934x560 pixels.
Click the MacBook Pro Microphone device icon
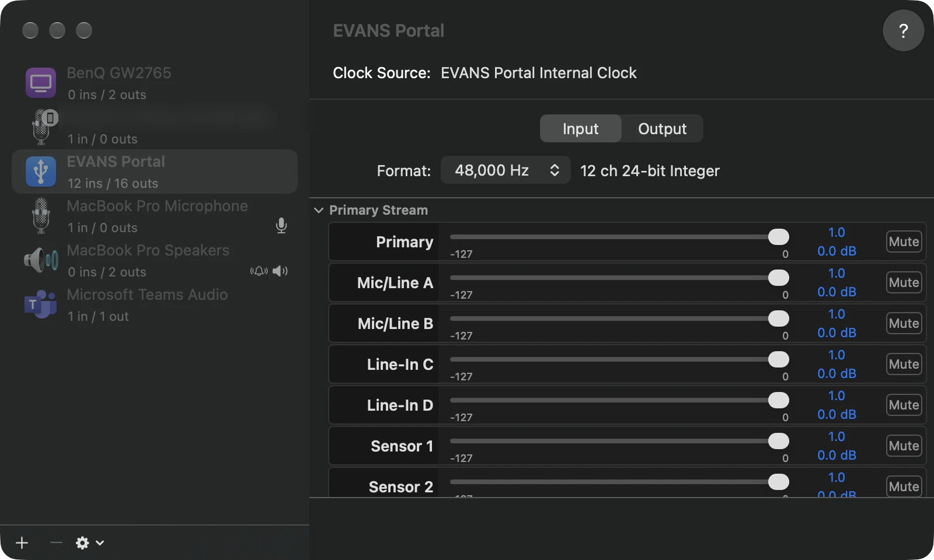[x=41, y=216]
